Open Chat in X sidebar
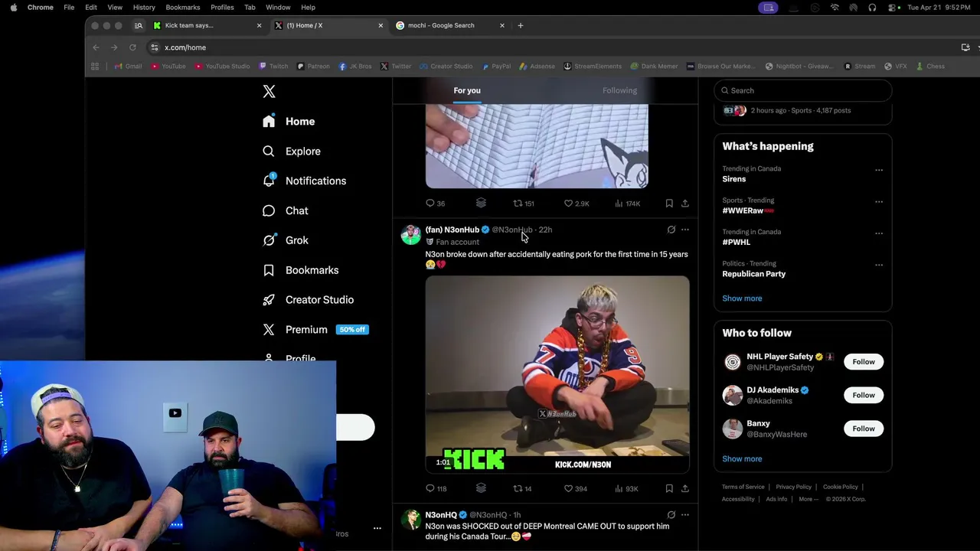This screenshot has width=980, height=551. click(285, 211)
